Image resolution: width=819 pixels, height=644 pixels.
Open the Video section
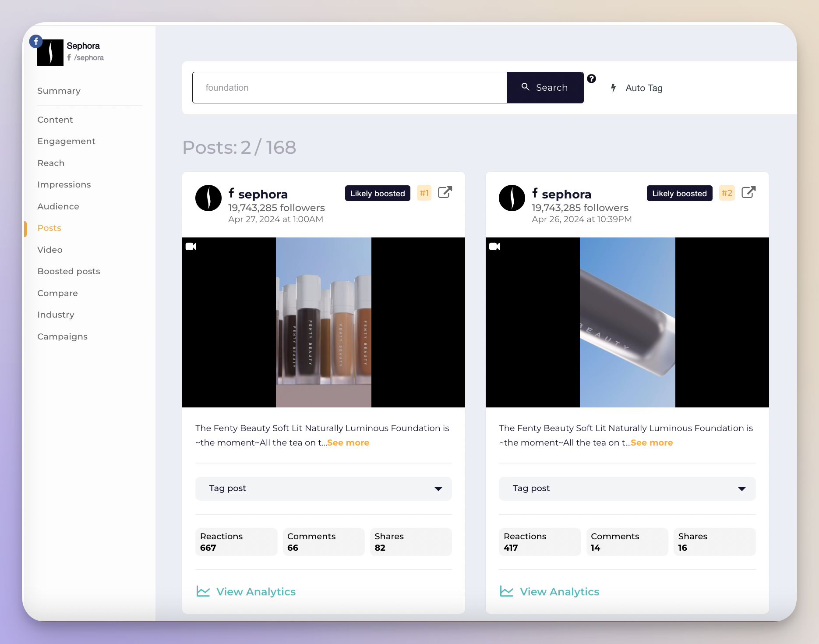click(50, 250)
